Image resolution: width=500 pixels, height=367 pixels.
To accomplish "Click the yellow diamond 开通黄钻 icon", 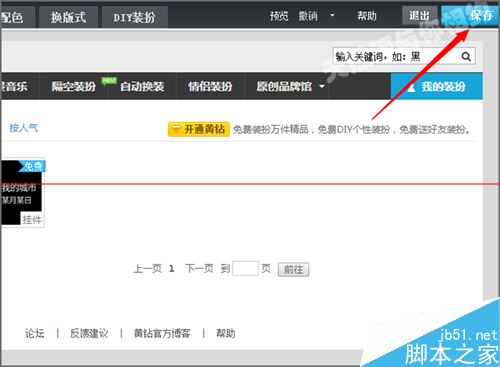I will click(x=176, y=129).
